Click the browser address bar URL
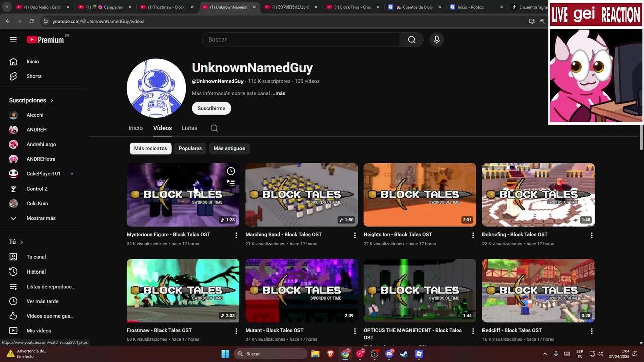The width and height of the screenshot is (644, 362). tap(98, 21)
